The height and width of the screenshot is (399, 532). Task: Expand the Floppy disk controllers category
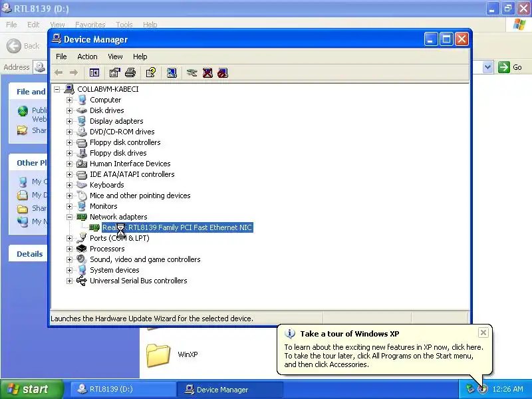click(x=69, y=142)
